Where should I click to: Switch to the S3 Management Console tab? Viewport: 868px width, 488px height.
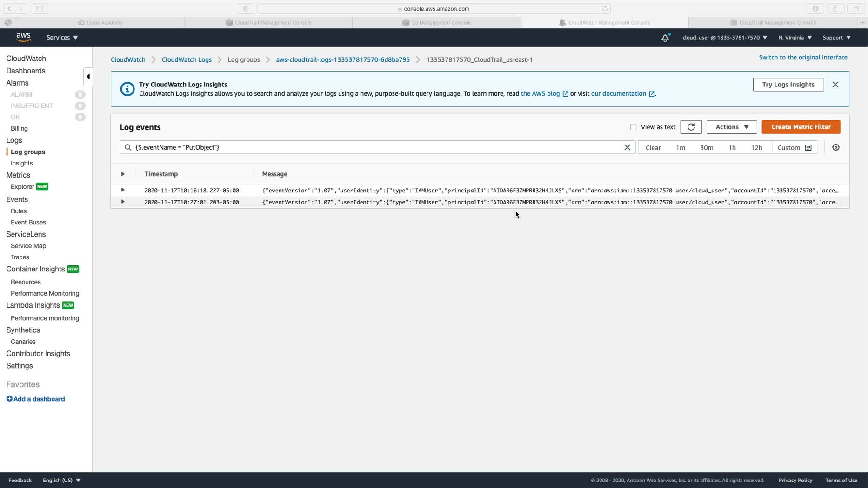click(x=437, y=22)
